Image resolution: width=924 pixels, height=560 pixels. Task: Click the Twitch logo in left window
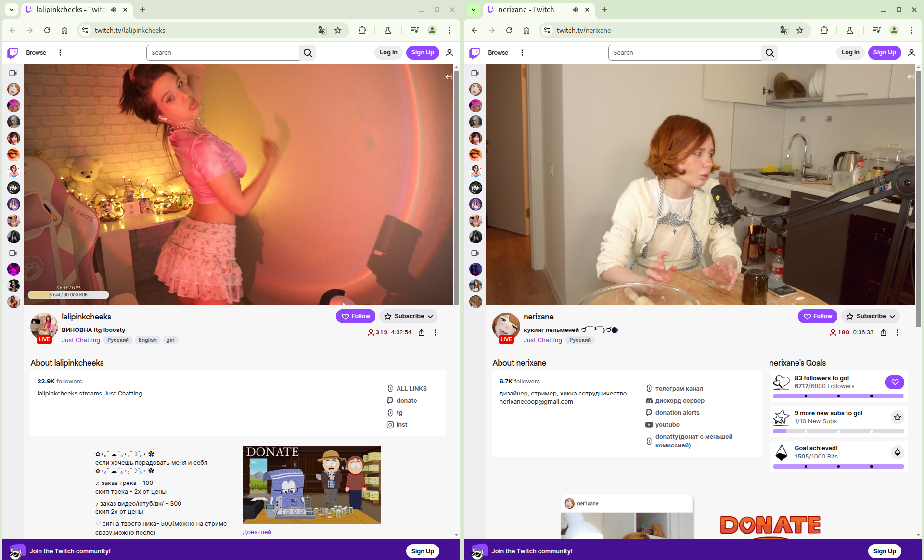[x=13, y=52]
